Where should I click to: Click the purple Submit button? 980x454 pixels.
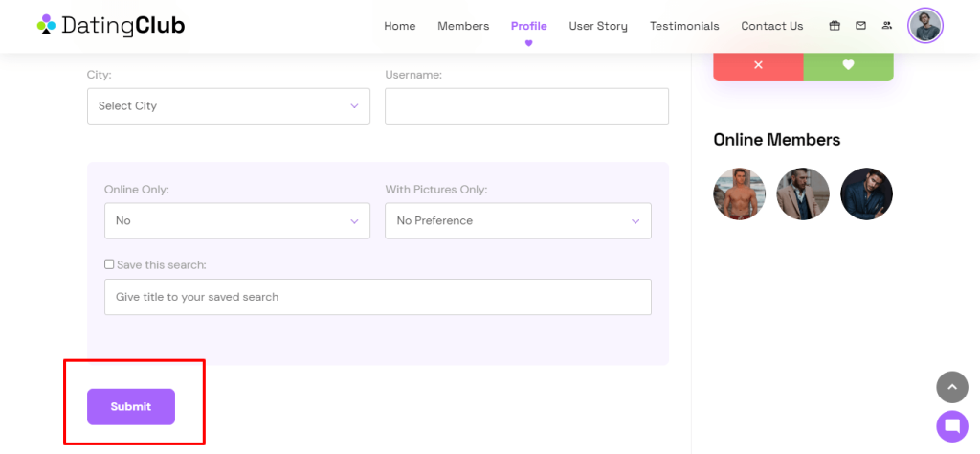130,406
